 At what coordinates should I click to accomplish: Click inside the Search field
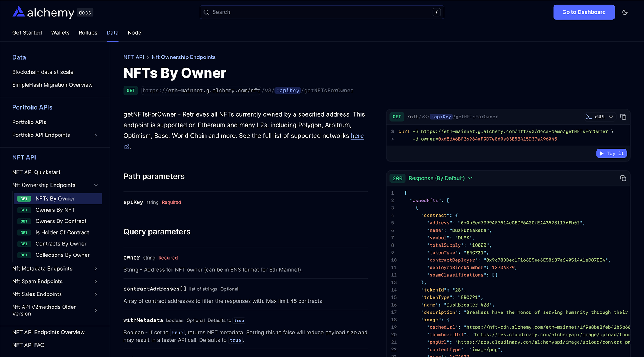click(305, 12)
